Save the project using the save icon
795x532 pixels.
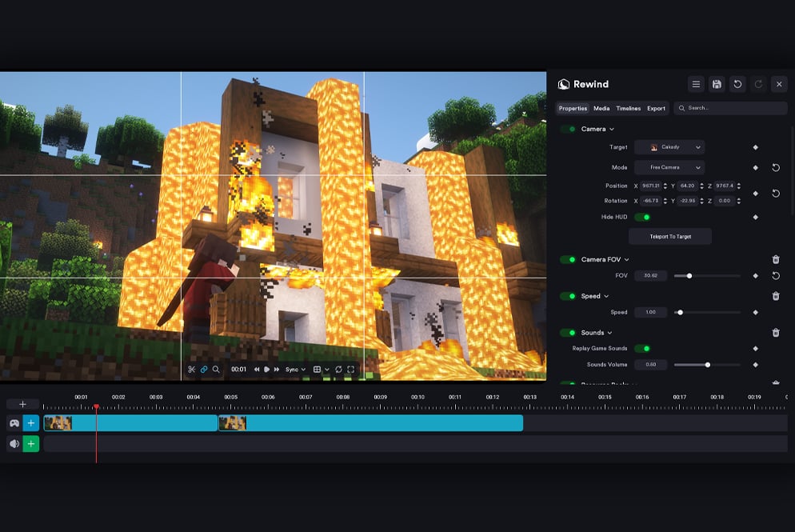[717, 84]
